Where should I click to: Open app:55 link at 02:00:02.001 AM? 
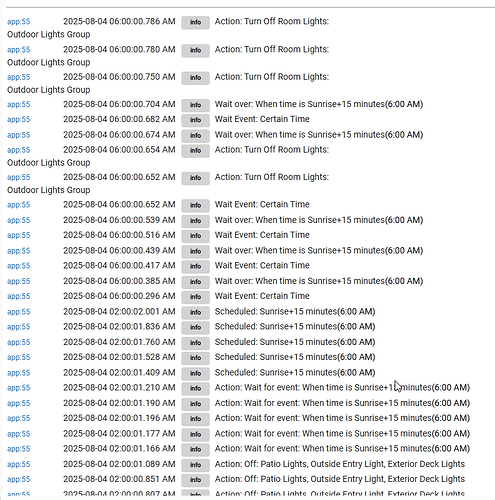19,312
